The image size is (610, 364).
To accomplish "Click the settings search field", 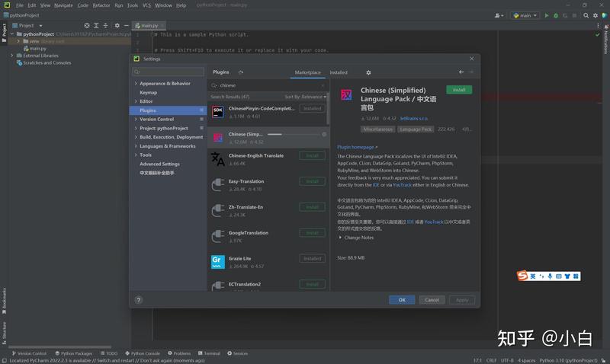I will coord(168,72).
